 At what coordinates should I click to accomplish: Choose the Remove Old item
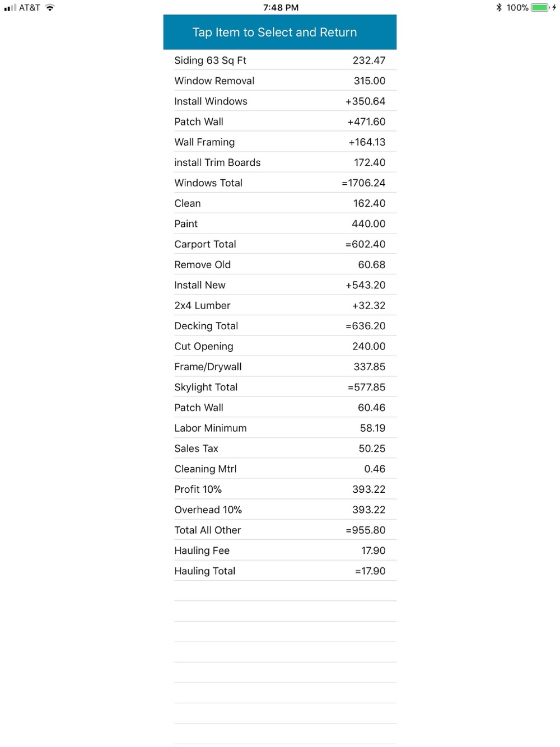(x=280, y=264)
